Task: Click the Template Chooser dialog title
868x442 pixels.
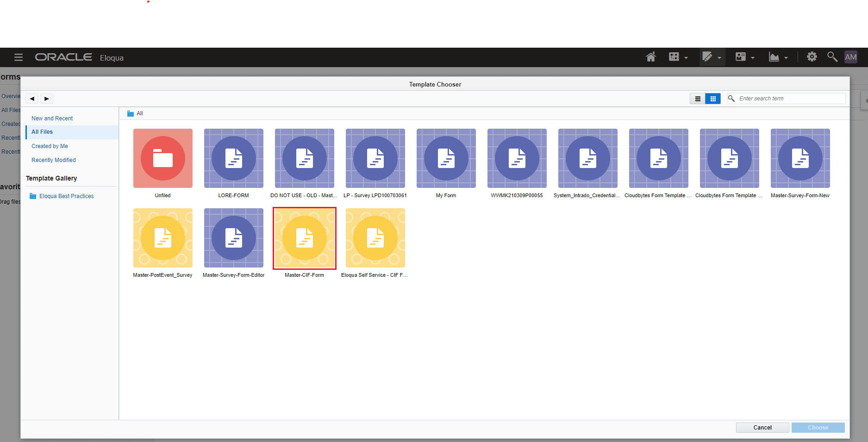Action: [435, 84]
